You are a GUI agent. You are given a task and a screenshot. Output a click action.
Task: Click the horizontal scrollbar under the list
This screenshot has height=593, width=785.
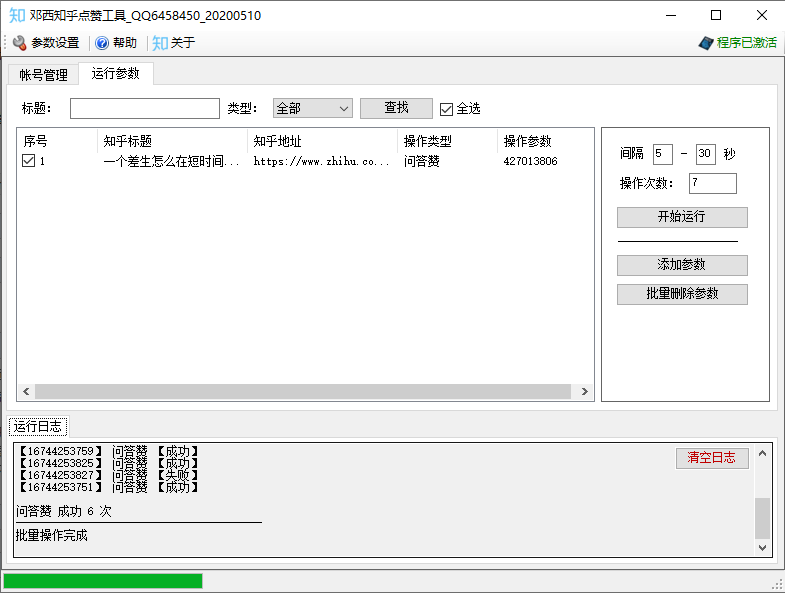300,392
